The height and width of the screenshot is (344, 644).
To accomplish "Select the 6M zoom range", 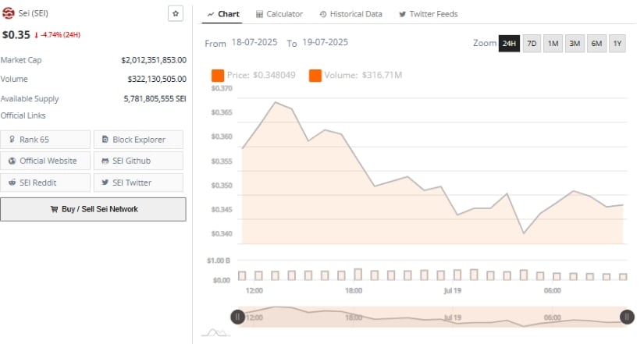I will [596, 44].
